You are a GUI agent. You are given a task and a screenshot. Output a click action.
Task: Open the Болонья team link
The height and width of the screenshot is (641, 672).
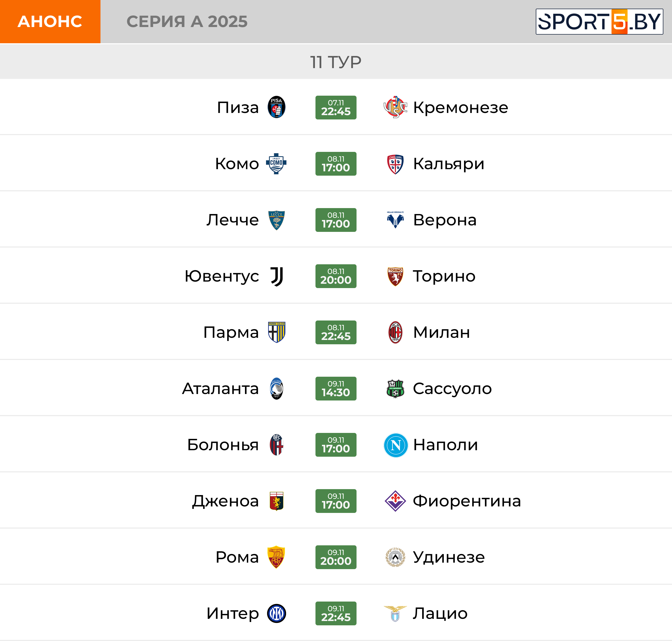click(x=223, y=445)
